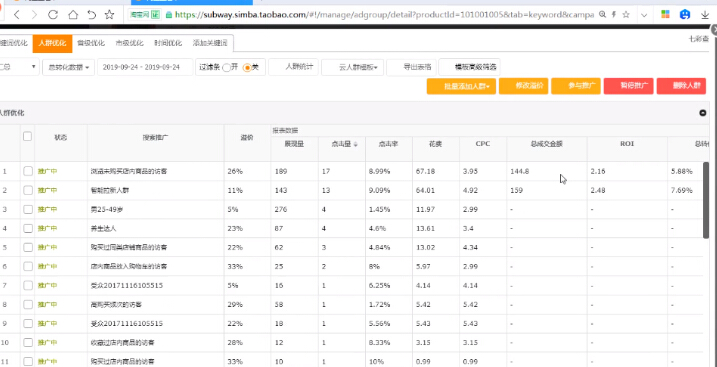This screenshot has width=717, height=367.
Task: Click the red 删除人群 button
Action: tap(681, 86)
